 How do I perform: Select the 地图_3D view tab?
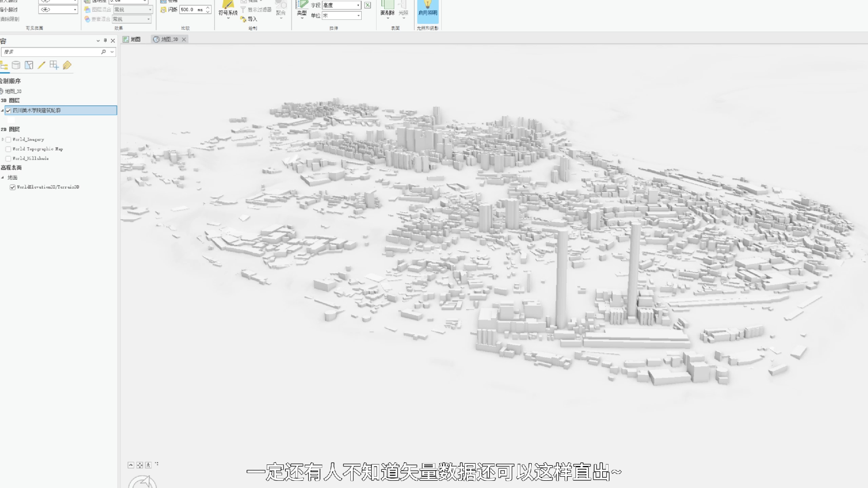coord(168,39)
